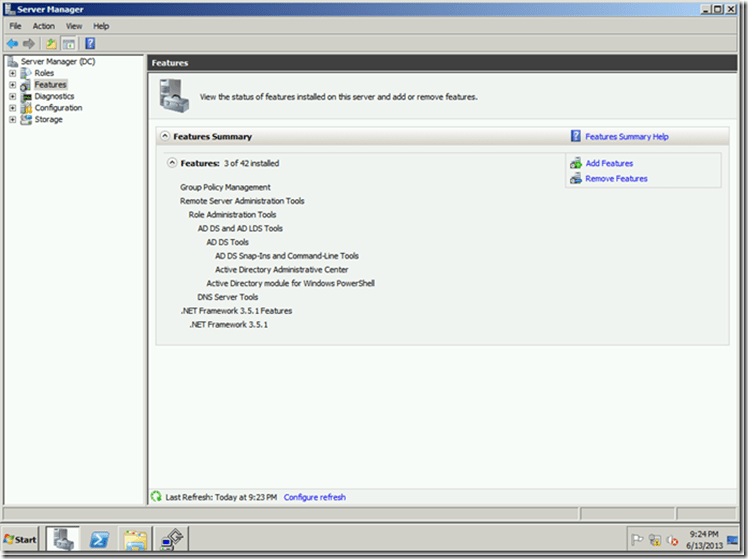Click Show/Hide Console Tree toolbar icon

[69, 44]
